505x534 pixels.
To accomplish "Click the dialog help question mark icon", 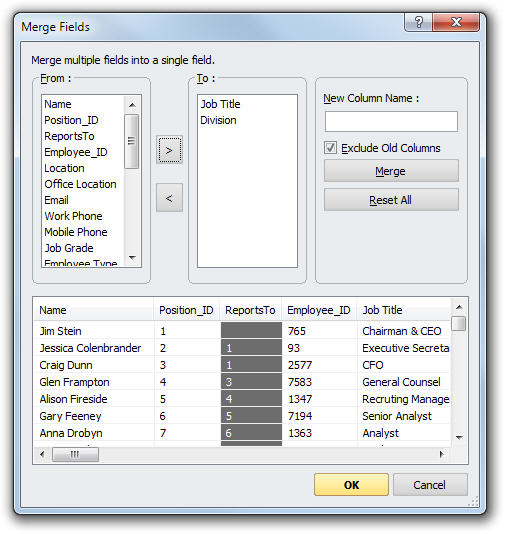I will 419,22.
